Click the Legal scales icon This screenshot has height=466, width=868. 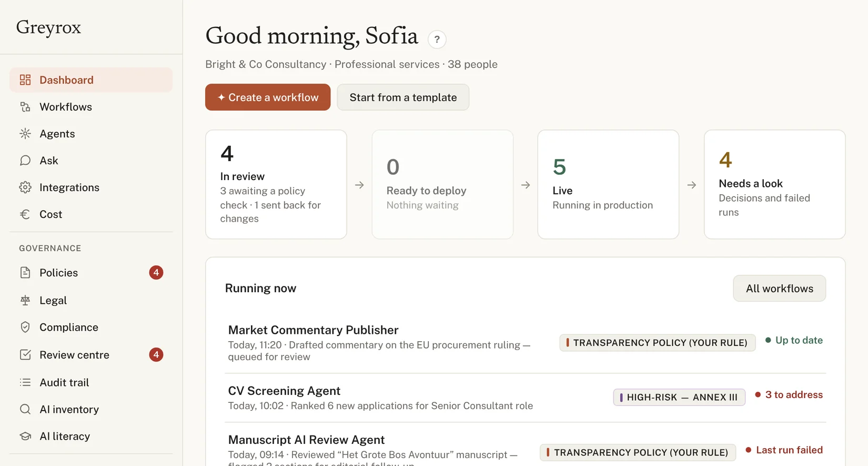[25, 300]
